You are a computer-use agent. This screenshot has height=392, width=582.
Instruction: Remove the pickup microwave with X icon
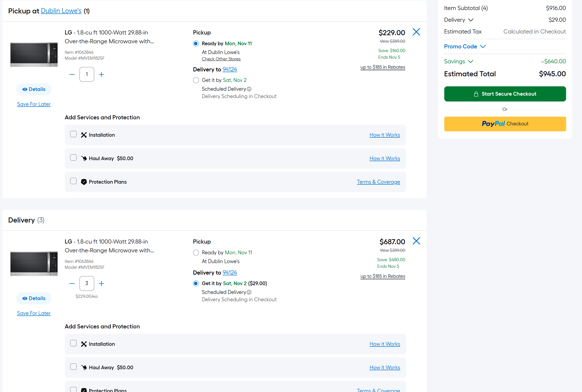point(416,32)
